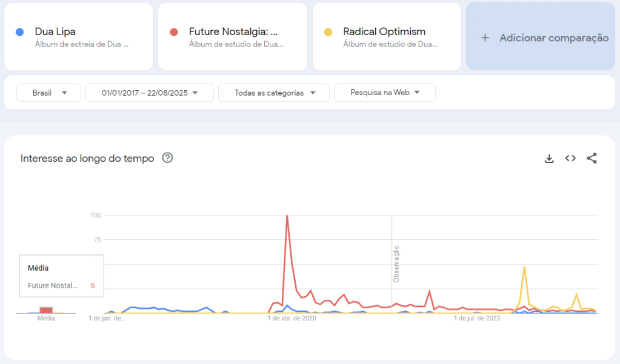Click the red peak at 100 in chart
The image size is (620, 364).
point(287,216)
